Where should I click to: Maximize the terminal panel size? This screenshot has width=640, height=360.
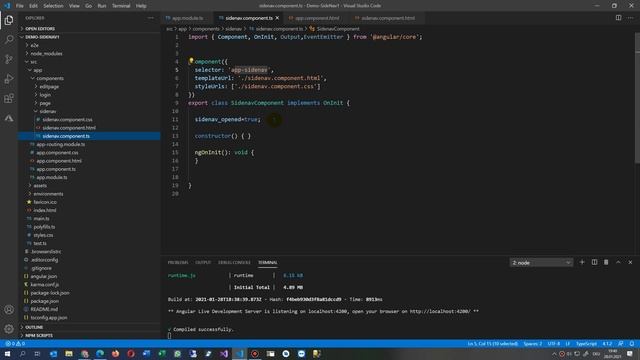tap(618, 262)
